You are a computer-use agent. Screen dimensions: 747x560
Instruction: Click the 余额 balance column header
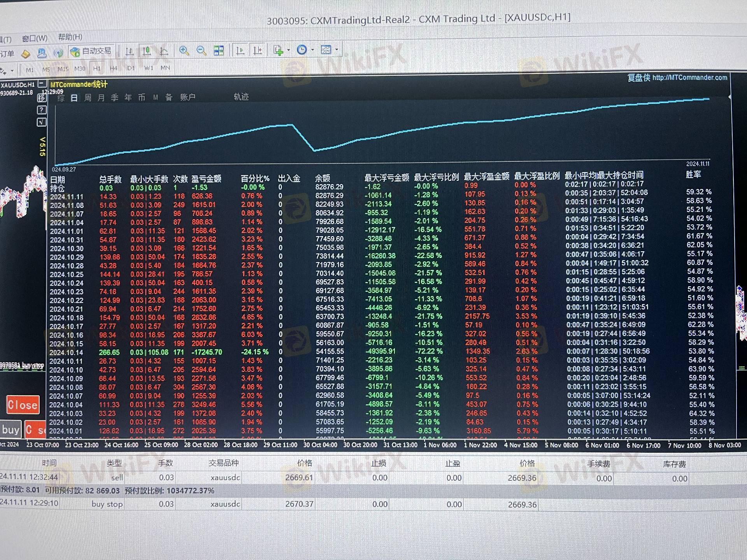tap(323, 178)
